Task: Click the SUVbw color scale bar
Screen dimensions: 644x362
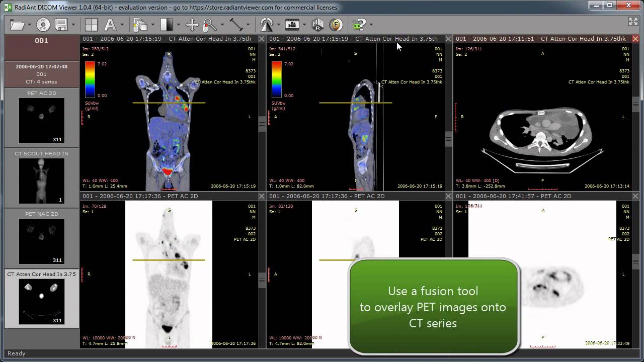Action: point(91,79)
